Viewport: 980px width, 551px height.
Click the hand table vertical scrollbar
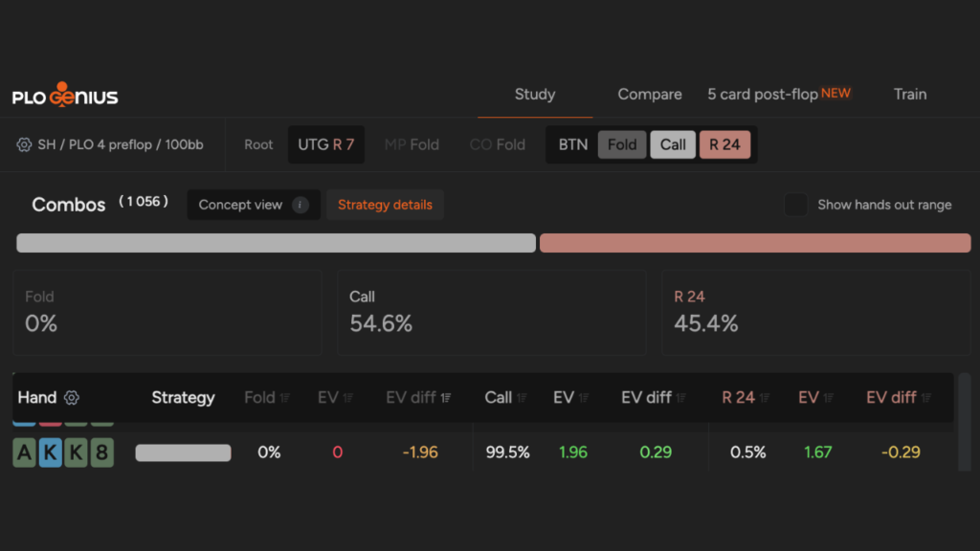(965, 422)
